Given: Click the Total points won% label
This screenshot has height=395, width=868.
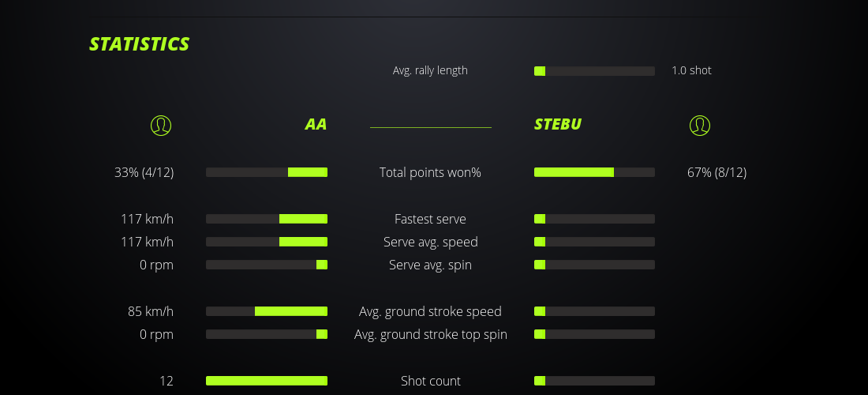Looking at the screenshot, I should (x=430, y=172).
